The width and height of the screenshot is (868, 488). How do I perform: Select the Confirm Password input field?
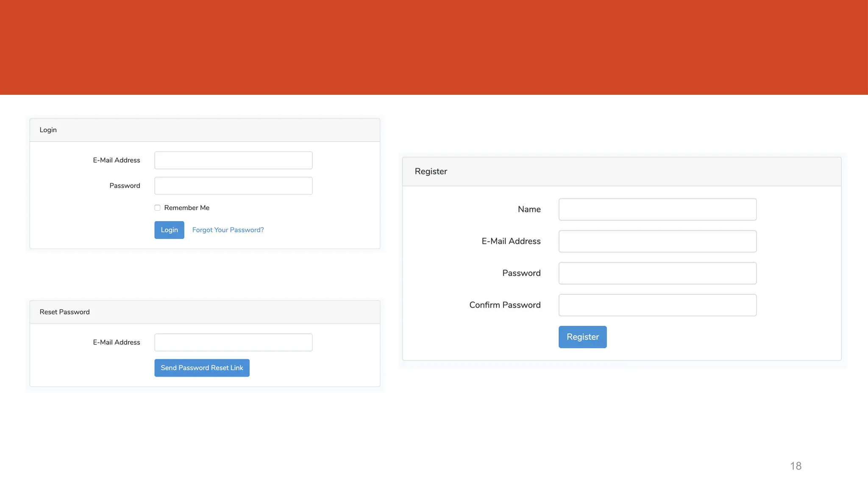[x=657, y=305]
